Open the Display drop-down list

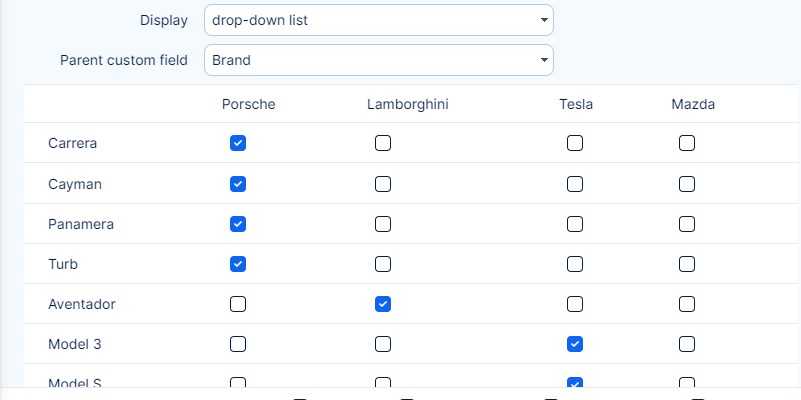pyautogui.click(x=378, y=20)
